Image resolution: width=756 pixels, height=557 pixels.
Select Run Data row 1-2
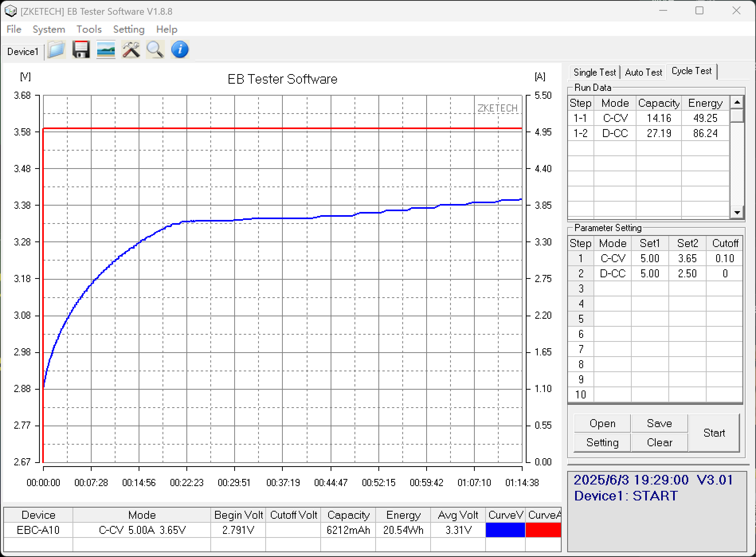point(649,133)
